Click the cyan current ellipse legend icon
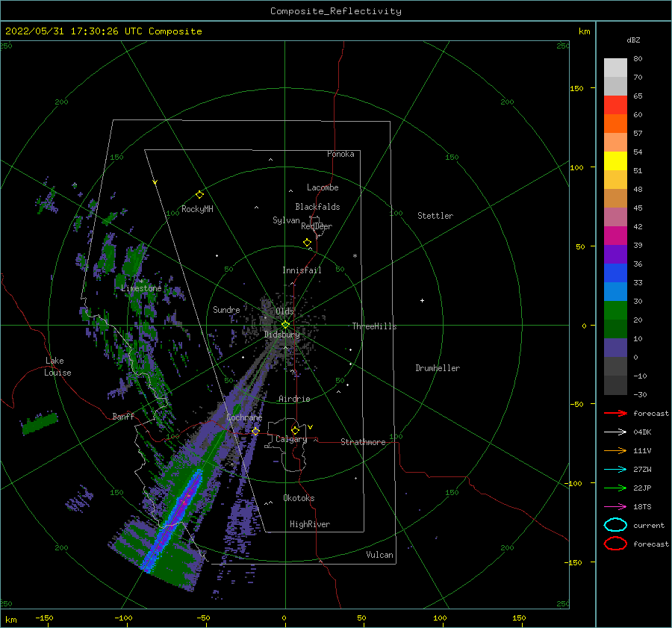 click(x=615, y=525)
